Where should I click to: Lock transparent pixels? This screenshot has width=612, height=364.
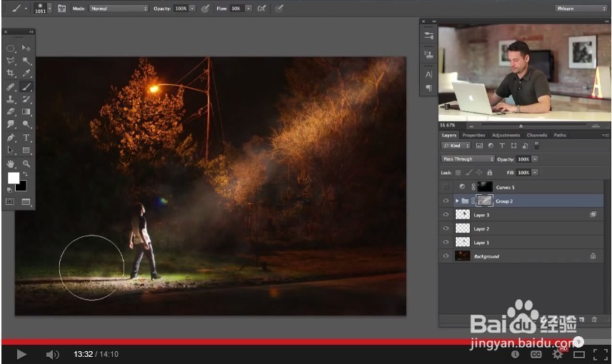458,173
